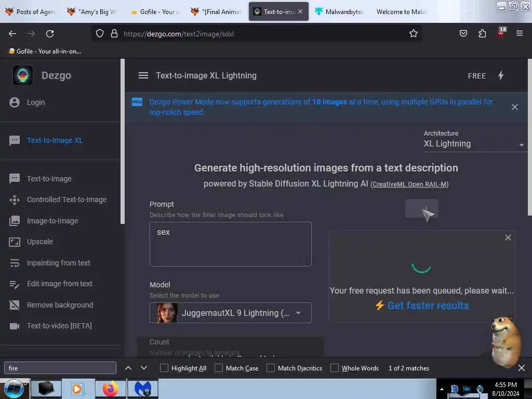532x399 pixels.
Task: Open the Gofile bookmark in bookmarks bar
Action: click(45, 51)
